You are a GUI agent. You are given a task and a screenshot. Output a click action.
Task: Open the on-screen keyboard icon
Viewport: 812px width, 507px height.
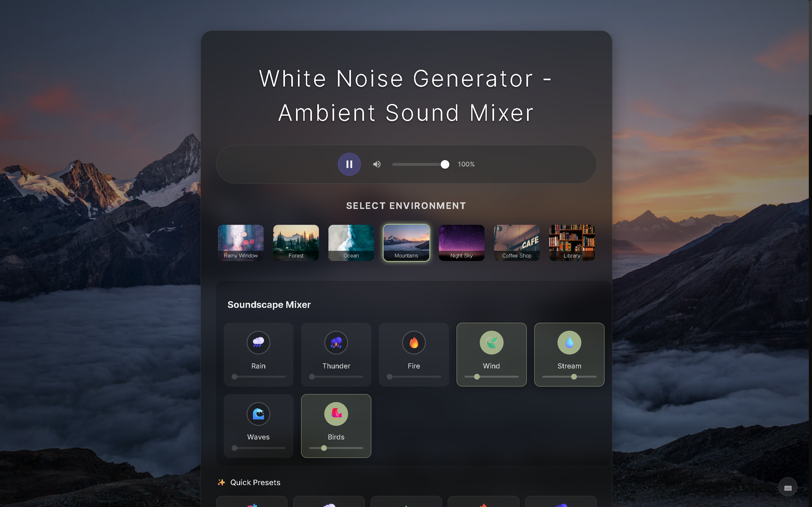788,486
